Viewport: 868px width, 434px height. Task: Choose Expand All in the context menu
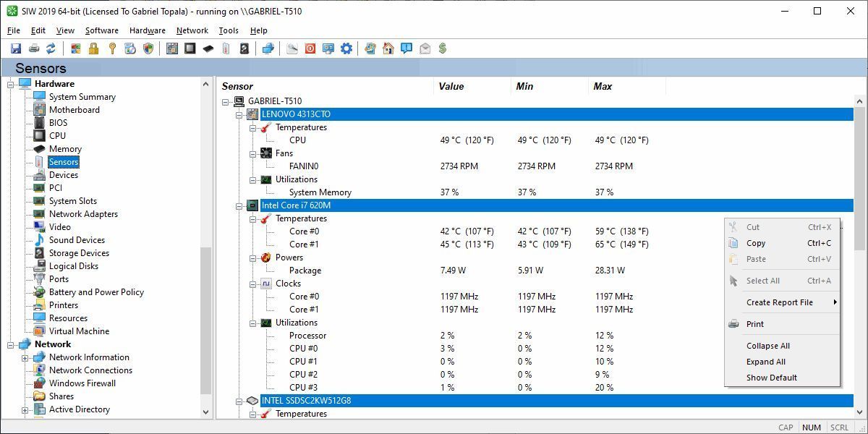[783, 362]
